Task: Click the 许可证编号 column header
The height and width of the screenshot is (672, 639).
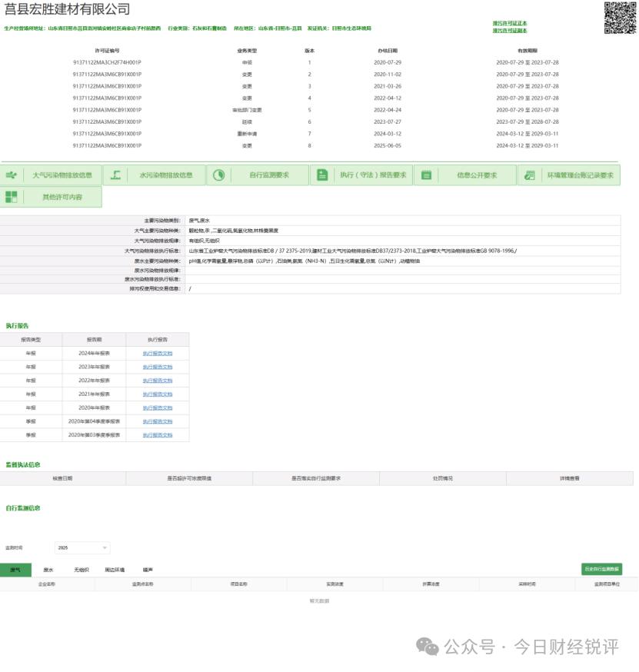Action: tap(107, 51)
